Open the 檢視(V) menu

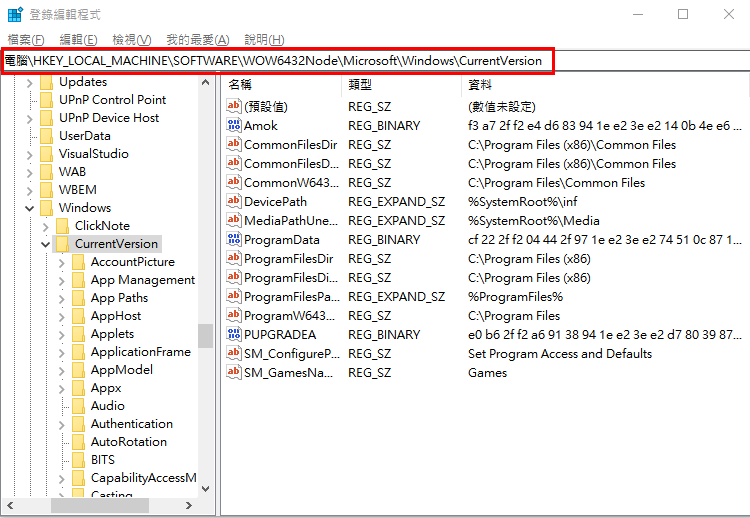pyautogui.click(x=132, y=40)
